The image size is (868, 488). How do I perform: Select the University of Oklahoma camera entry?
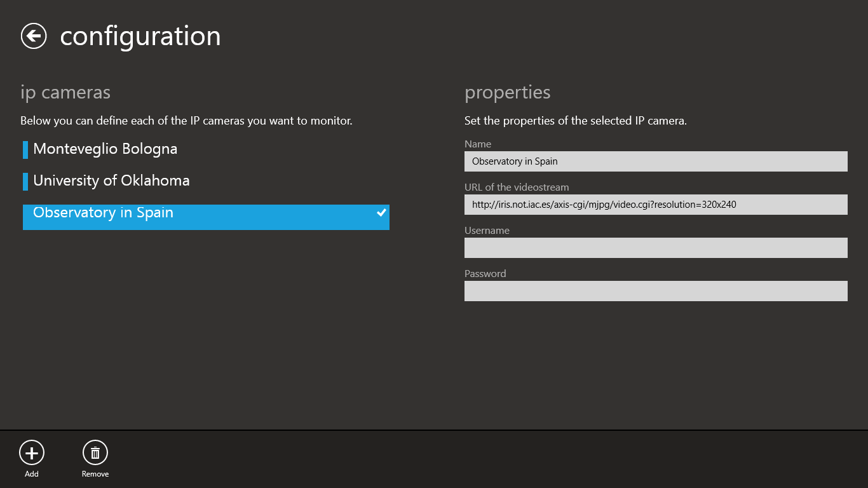pos(110,180)
